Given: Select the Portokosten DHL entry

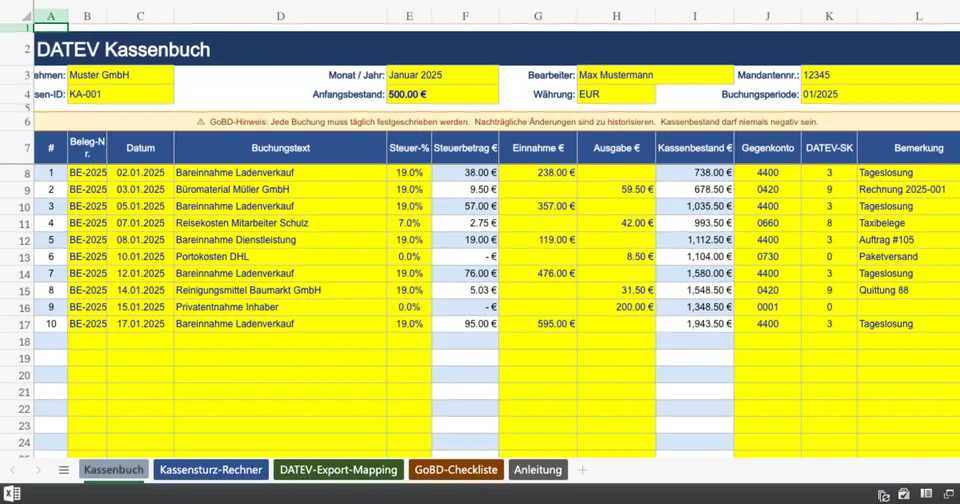Looking at the screenshot, I should click(280, 257).
